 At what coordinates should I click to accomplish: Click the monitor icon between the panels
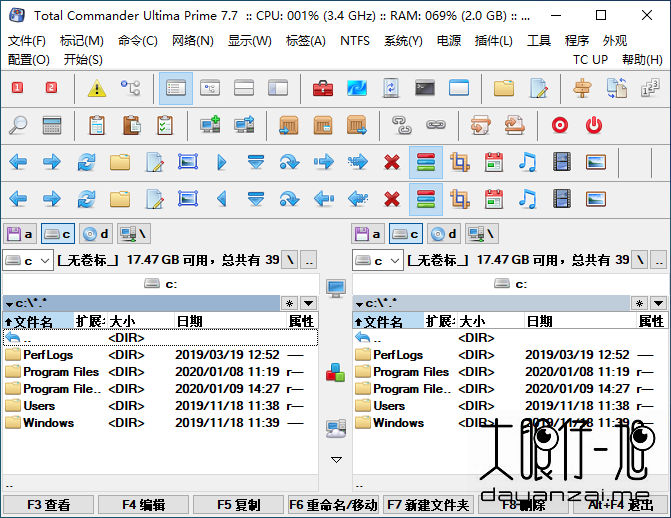(x=336, y=288)
